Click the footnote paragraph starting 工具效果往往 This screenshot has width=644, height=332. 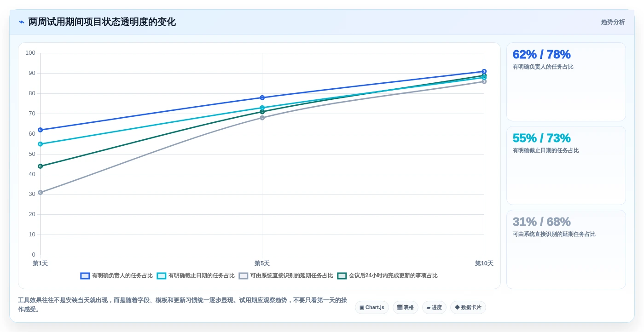coord(183,304)
